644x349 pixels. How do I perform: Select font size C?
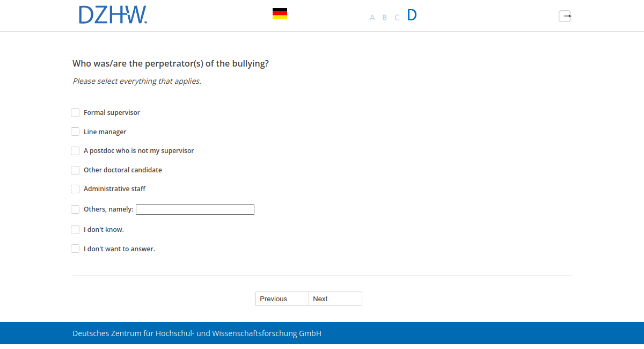397,18
